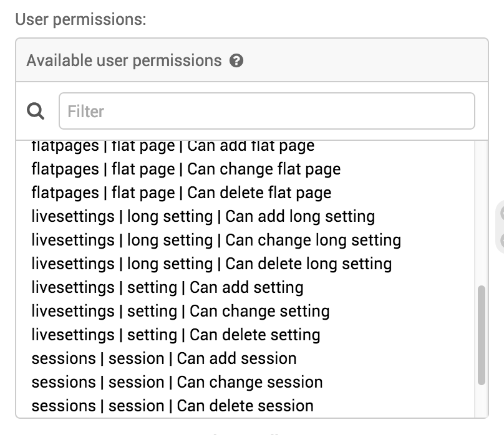Select "Can delete setting" livesettings permission
The height and width of the screenshot is (435, 504).
coord(175,335)
